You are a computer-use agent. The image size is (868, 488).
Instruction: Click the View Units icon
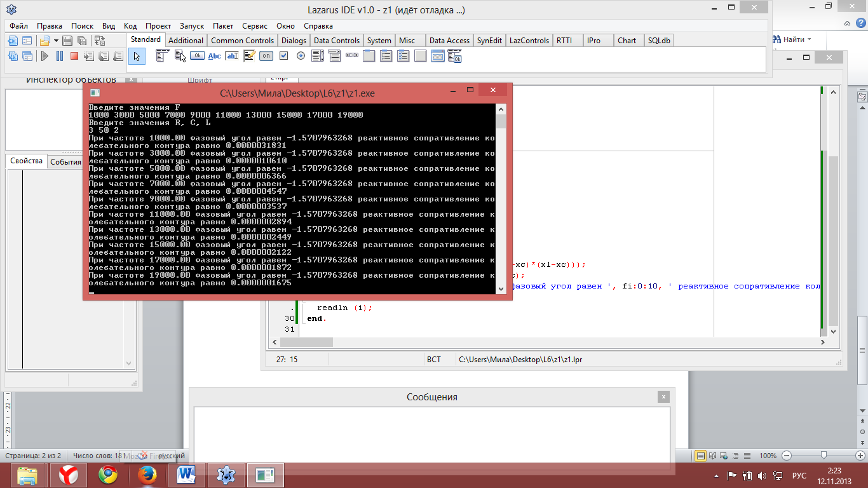pos(12,56)
